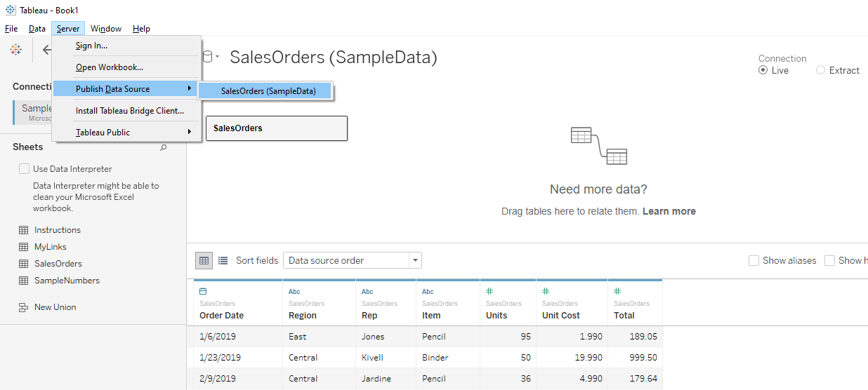
Task: Click the Abc type icon above Item
Action: coord(428,292)
